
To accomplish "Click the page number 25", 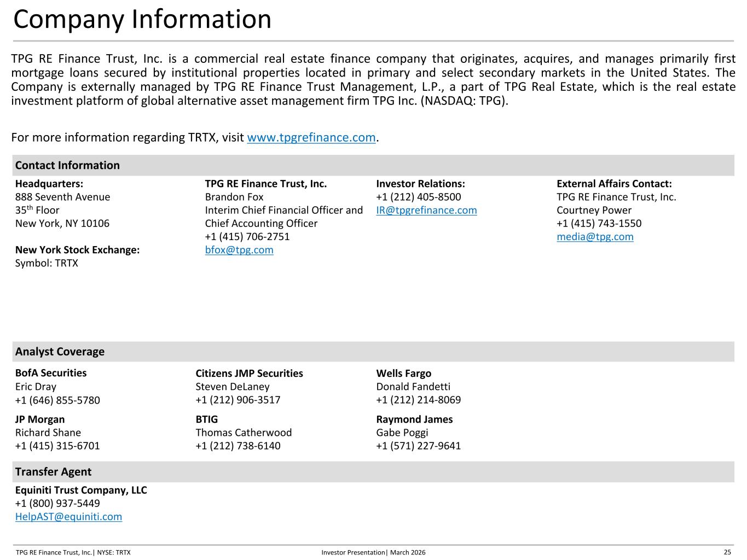I will (x=727, y=552).
